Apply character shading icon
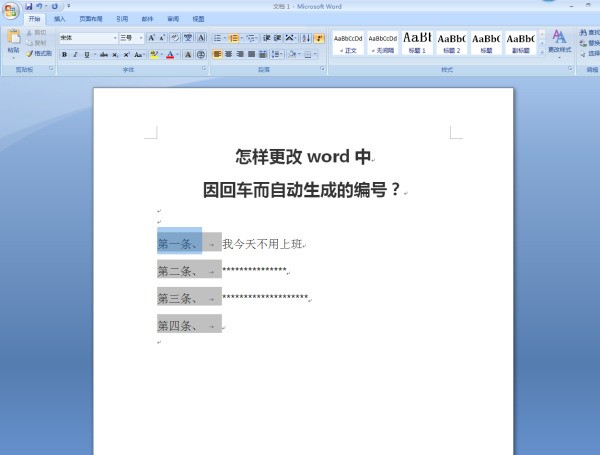Screen dimensions: 600x455 point(188,55)
